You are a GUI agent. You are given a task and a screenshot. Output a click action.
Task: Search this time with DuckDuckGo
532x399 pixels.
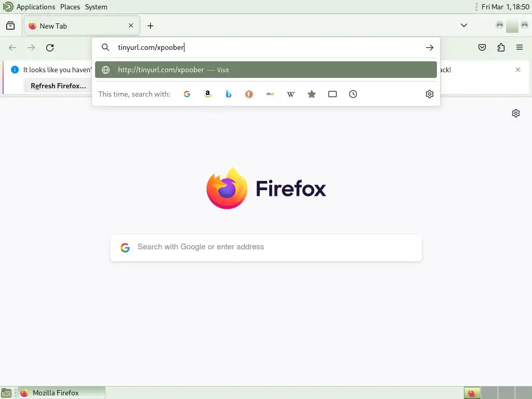click(x=249, y=94)
